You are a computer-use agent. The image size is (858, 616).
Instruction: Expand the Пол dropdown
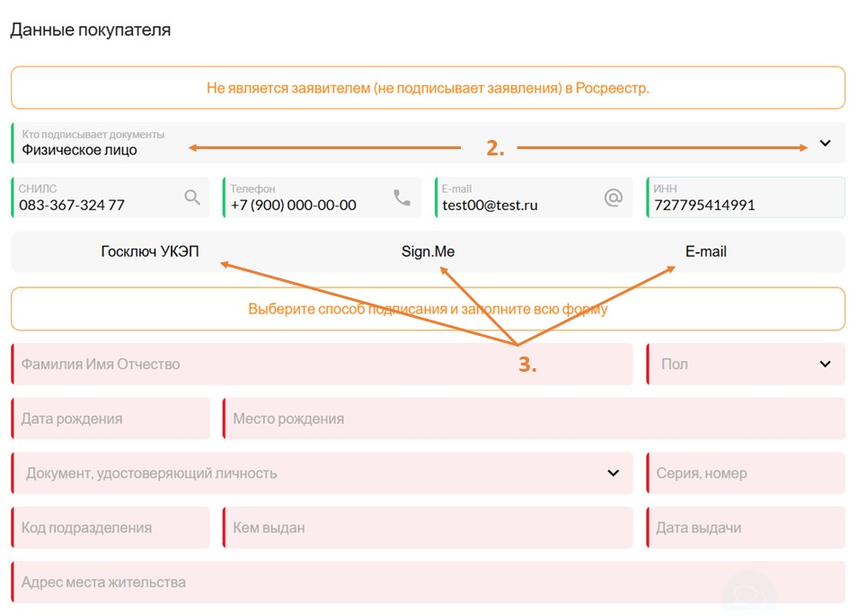[x=746, y=364]
